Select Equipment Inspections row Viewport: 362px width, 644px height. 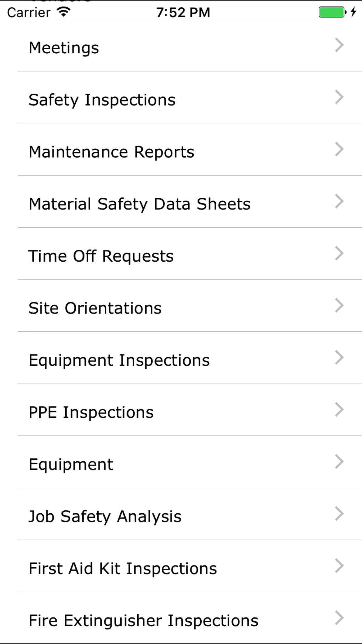coord(119,360)
